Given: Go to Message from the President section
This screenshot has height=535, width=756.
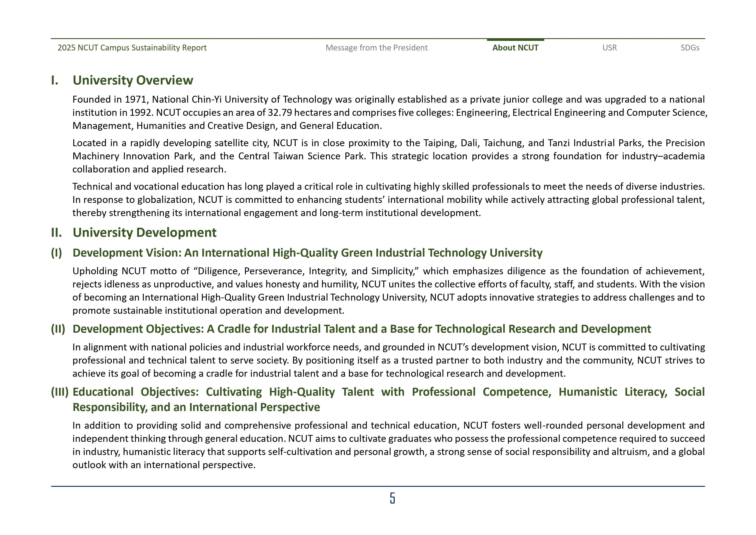Looking at the screenshot, I should tap(376, 48).
